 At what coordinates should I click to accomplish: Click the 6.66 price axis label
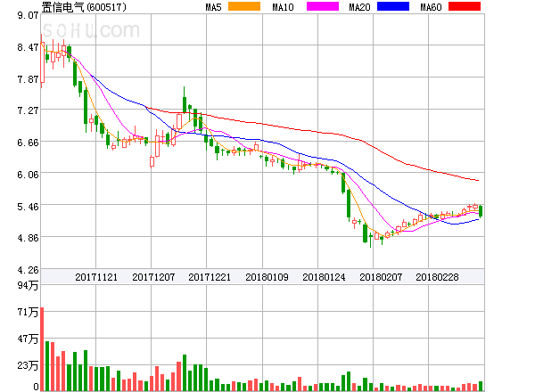28,143
